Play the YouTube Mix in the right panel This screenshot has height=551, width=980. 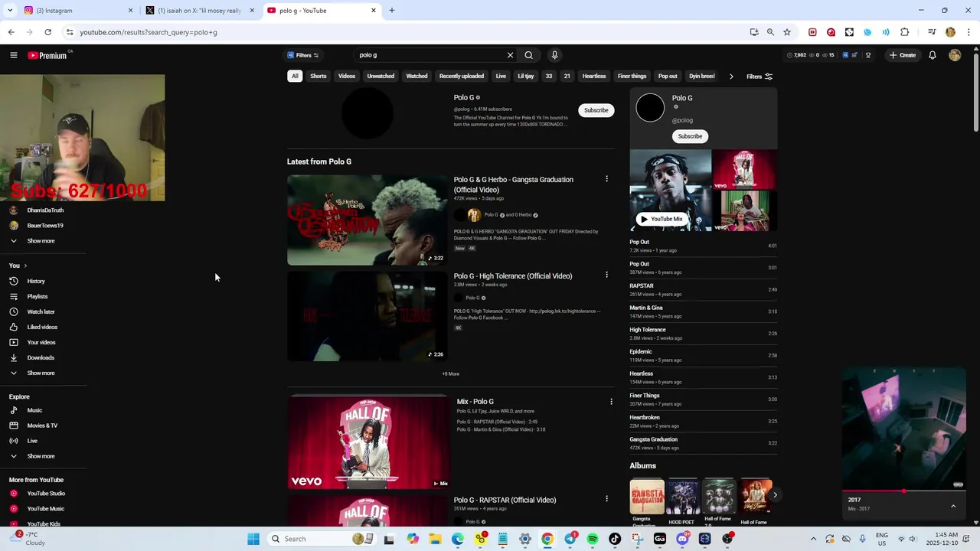point(661,219)
